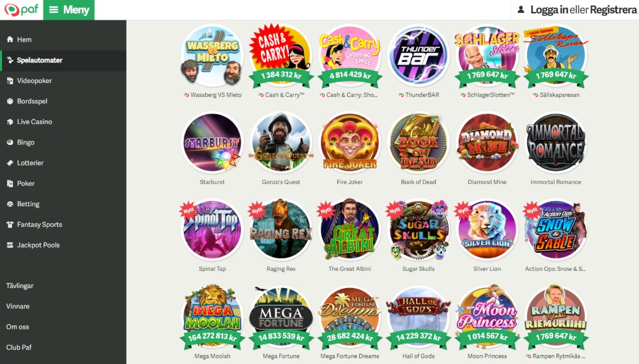
Task: Open the Moon Princess jackpot thumbnail
Action: click(x=487, y=317)
